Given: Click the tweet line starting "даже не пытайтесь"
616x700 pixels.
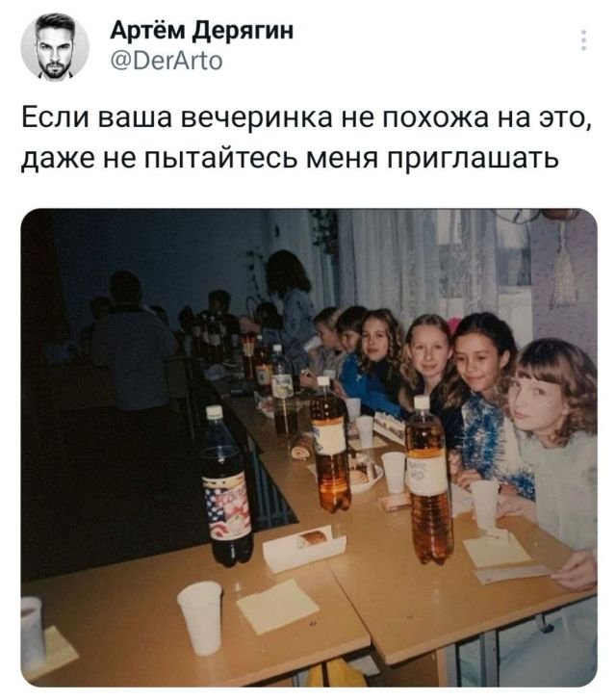Looking at the screenshot, I should [290, 158].
